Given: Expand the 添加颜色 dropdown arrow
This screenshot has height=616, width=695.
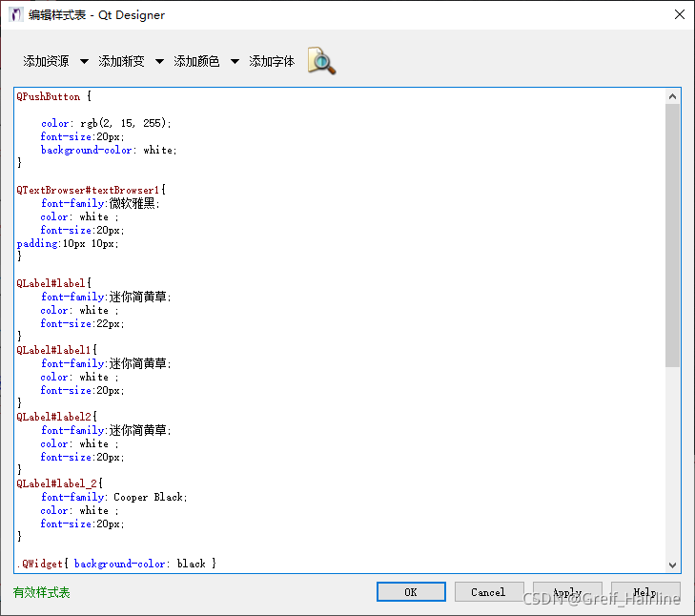Looking at the screenshot, I should pos(235,61).
